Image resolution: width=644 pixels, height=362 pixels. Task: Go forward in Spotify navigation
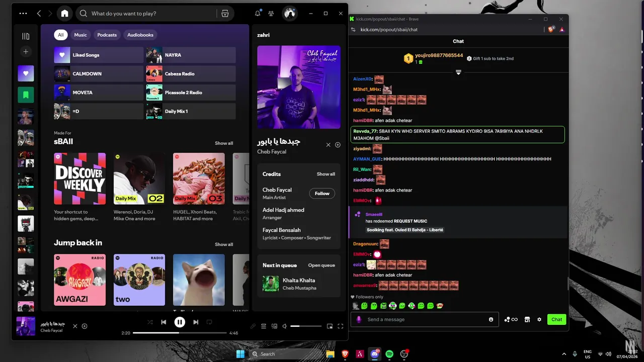click(51, 14)
